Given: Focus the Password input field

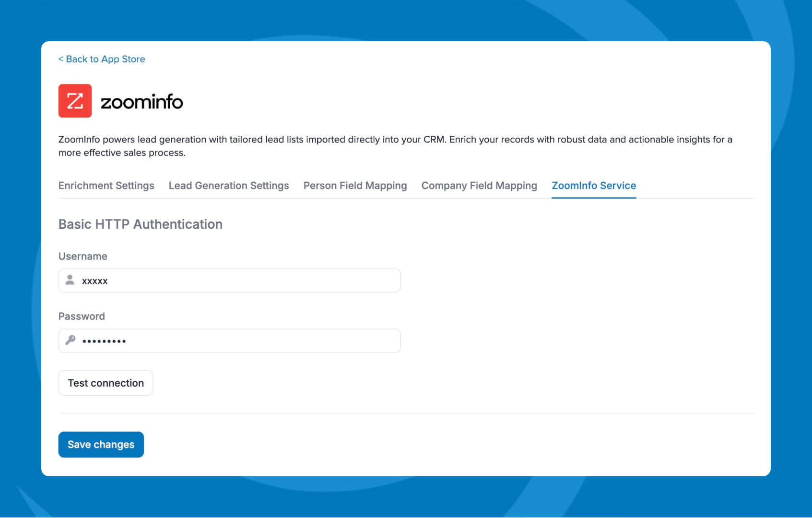Looking at the screenshot, I should 240,341.
